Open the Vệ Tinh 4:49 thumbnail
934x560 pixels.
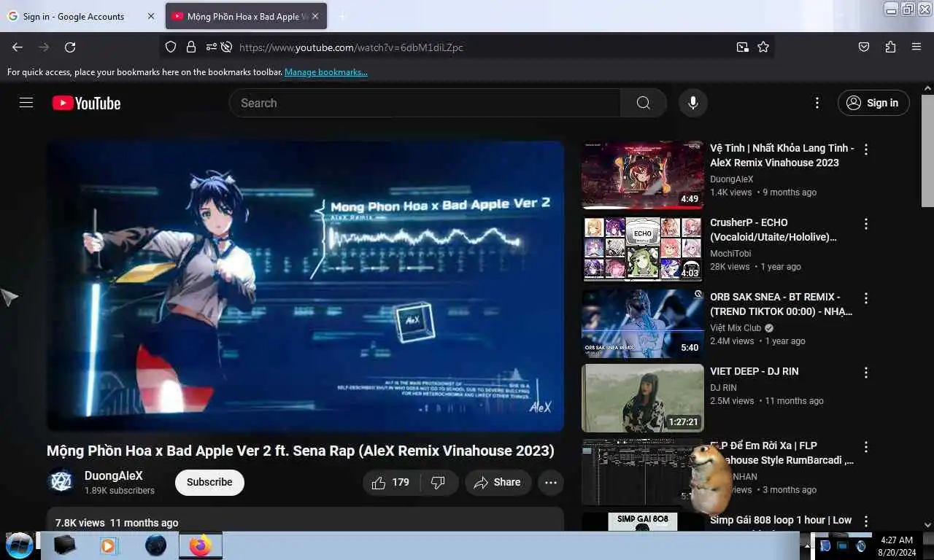[x=643, y=175]
